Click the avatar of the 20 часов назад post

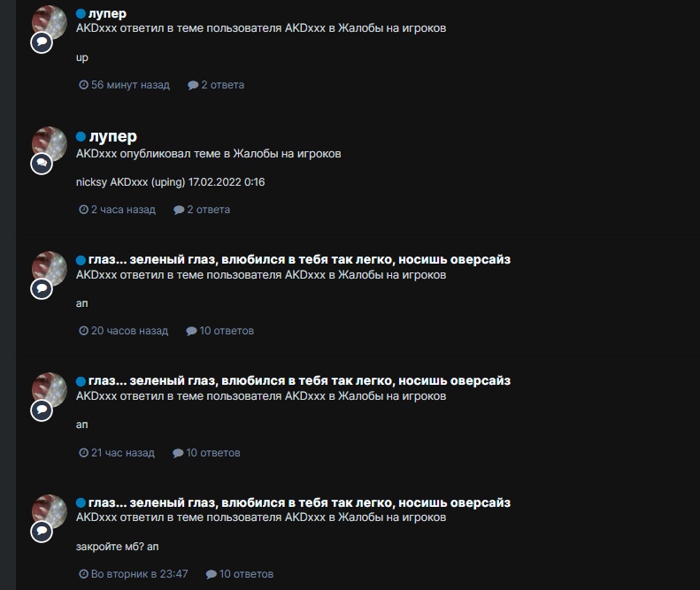pyautogui.click(x=49, y=269)
